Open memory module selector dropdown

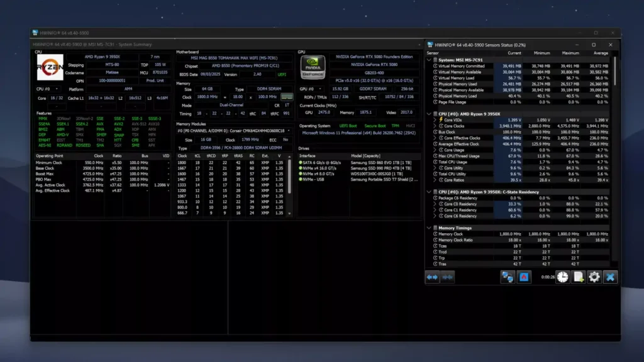[234, 131]
